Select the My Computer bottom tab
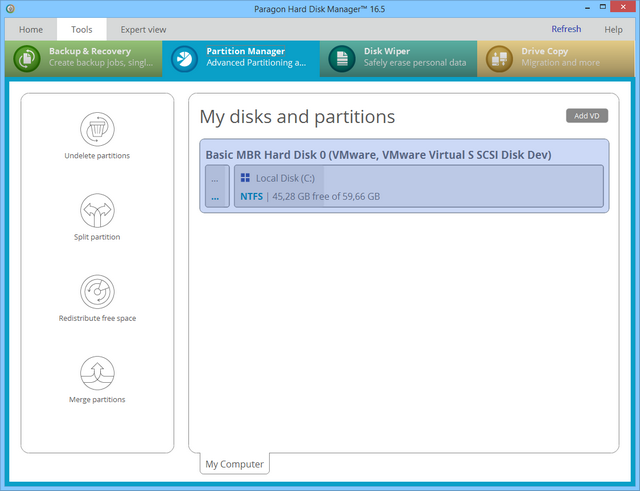Image resolution: width=640 pixels, height=491 pixels. tap(234, 464)
